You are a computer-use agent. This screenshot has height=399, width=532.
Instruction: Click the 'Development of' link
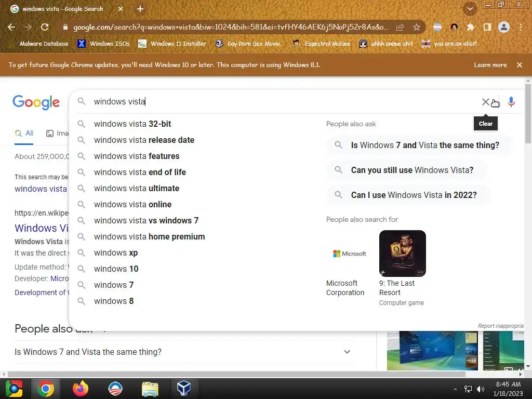[x=42, y=292]
